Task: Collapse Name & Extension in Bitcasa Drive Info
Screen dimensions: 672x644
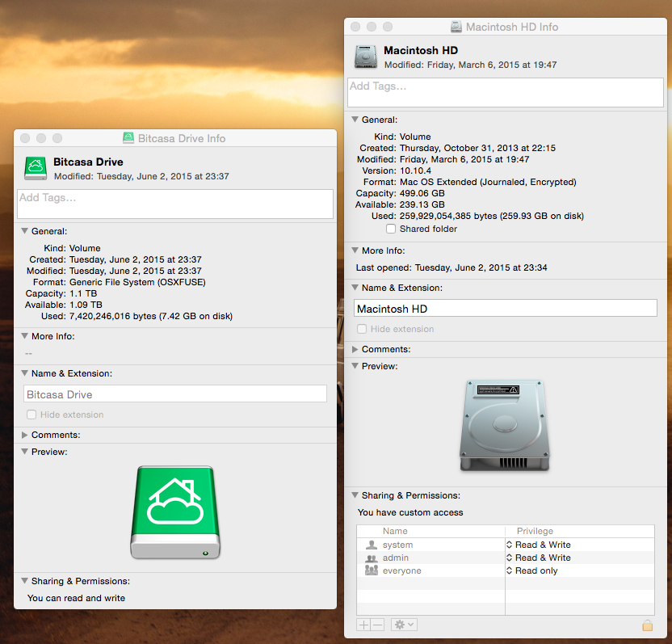Action: (24, 373)
